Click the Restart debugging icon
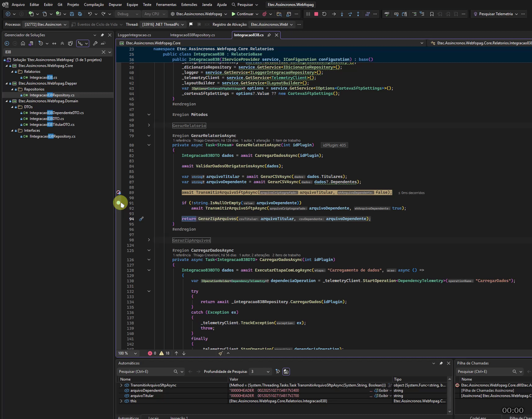 [x=324, y=14]
